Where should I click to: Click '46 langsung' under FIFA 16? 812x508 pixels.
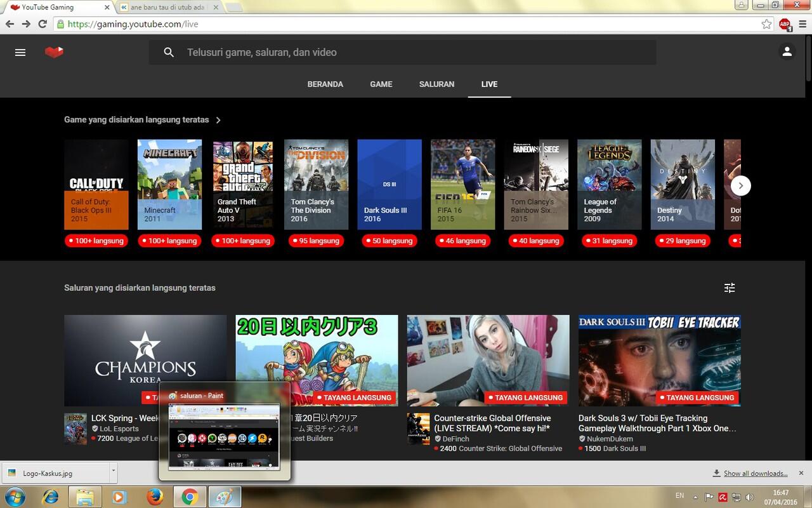click(x=462, y=241)
